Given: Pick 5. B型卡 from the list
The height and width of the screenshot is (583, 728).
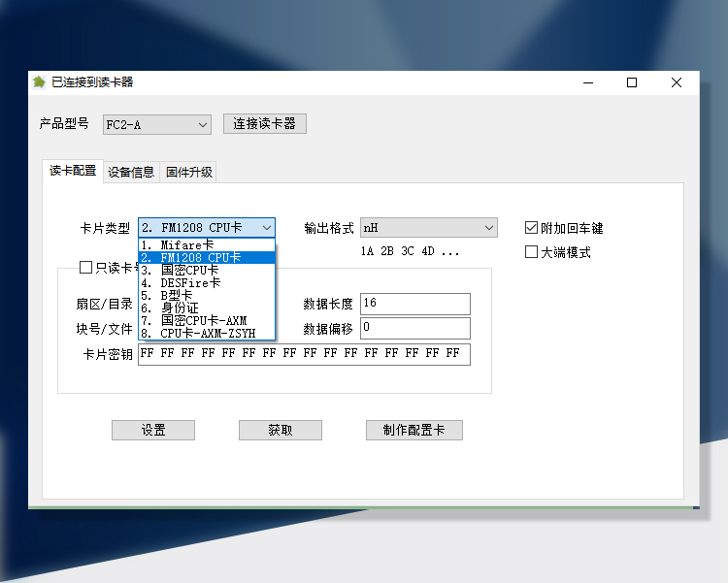Looking at the screenshot, I should point(207,295).
